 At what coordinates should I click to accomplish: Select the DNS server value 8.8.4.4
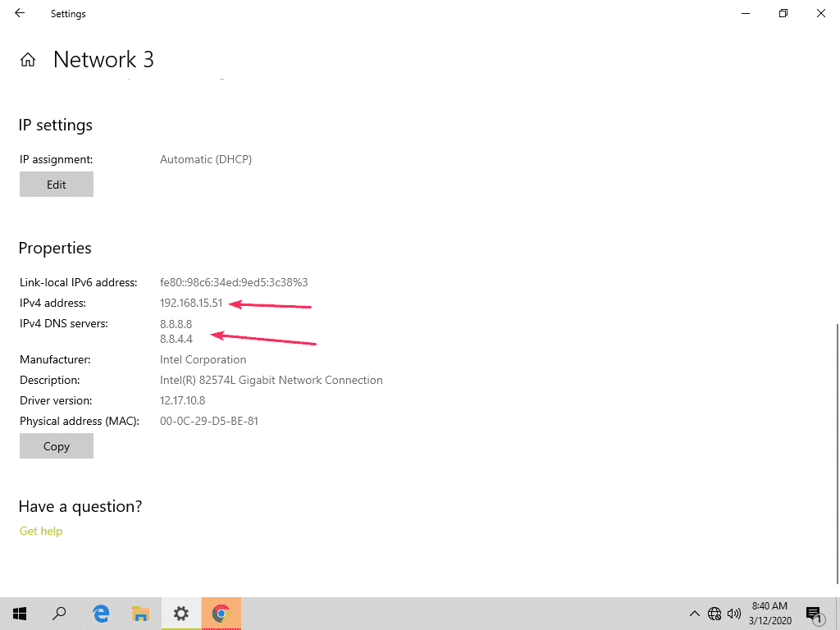(x=176, y=339)
